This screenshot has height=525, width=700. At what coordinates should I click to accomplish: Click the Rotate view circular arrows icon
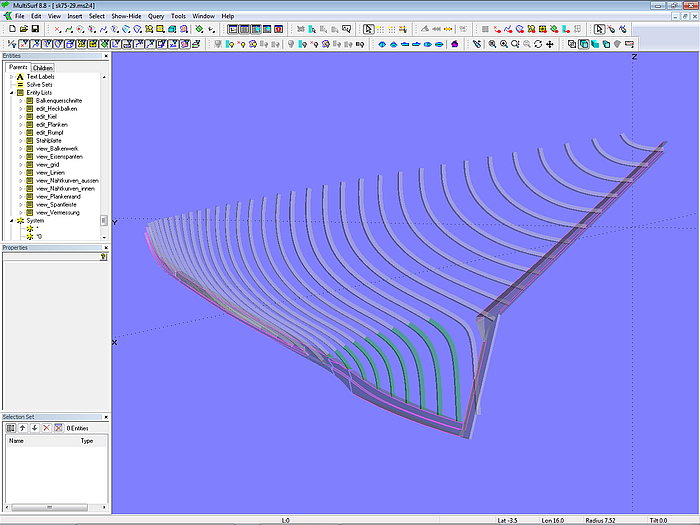538,44
